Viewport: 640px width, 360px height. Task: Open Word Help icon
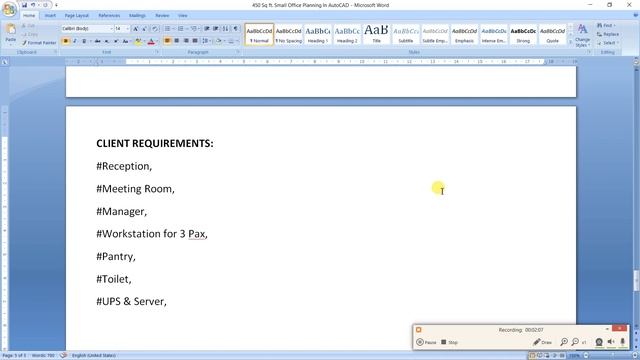click(x=635, y=15)
